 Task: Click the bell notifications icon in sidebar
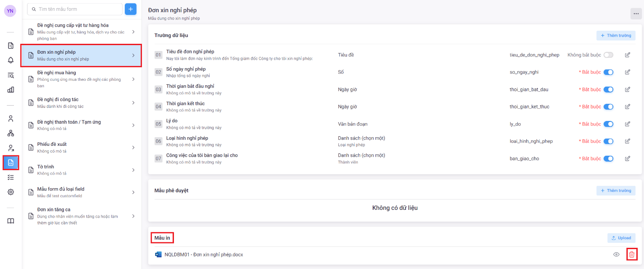coord(11,60)
